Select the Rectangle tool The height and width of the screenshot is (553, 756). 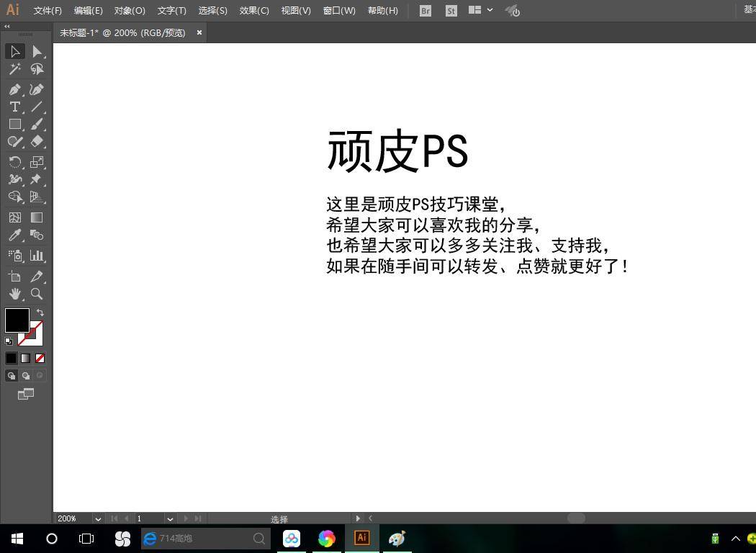15,125
